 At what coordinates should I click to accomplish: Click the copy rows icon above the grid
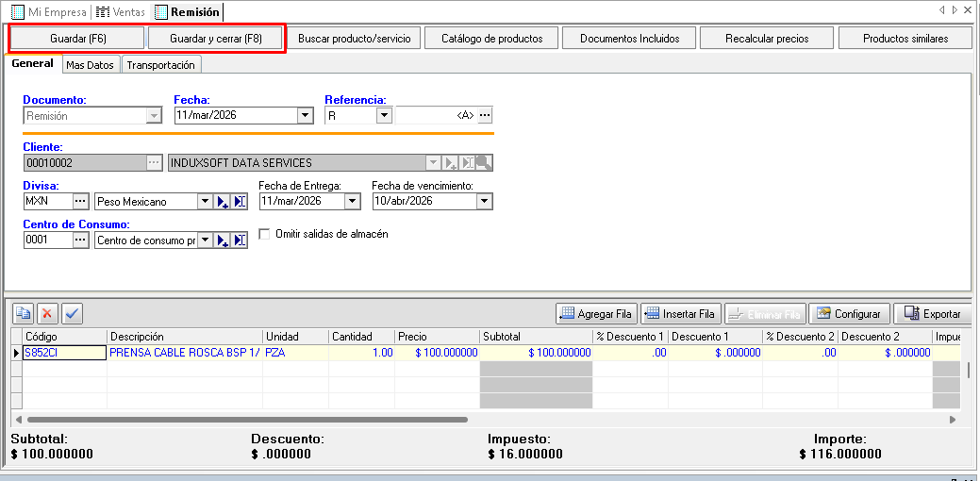coord(24,313)
